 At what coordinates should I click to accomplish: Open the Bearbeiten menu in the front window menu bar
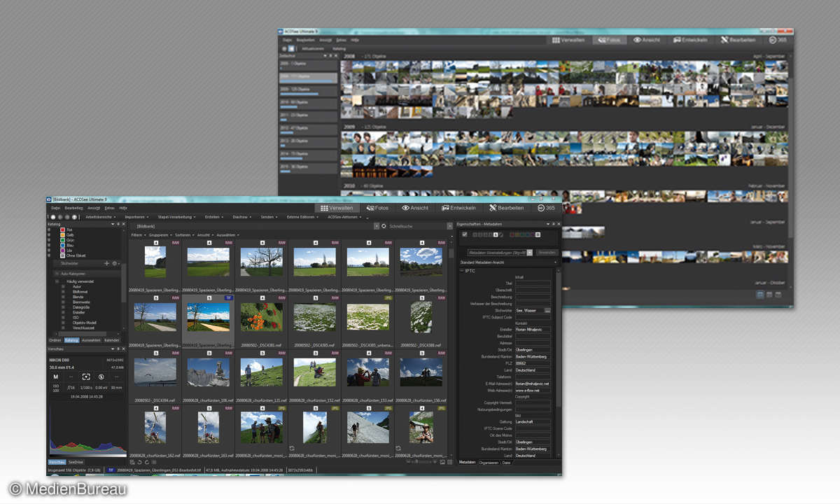[x=73, y=208]
